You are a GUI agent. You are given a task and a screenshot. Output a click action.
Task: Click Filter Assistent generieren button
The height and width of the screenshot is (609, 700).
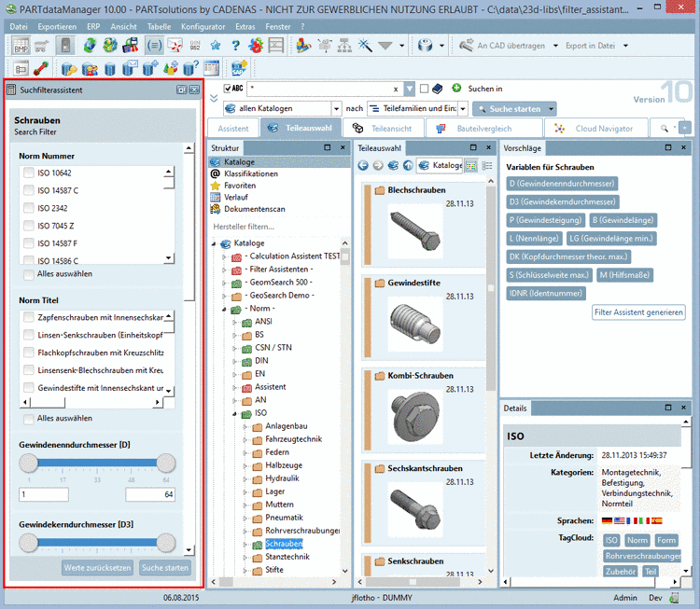coord(638,312)
